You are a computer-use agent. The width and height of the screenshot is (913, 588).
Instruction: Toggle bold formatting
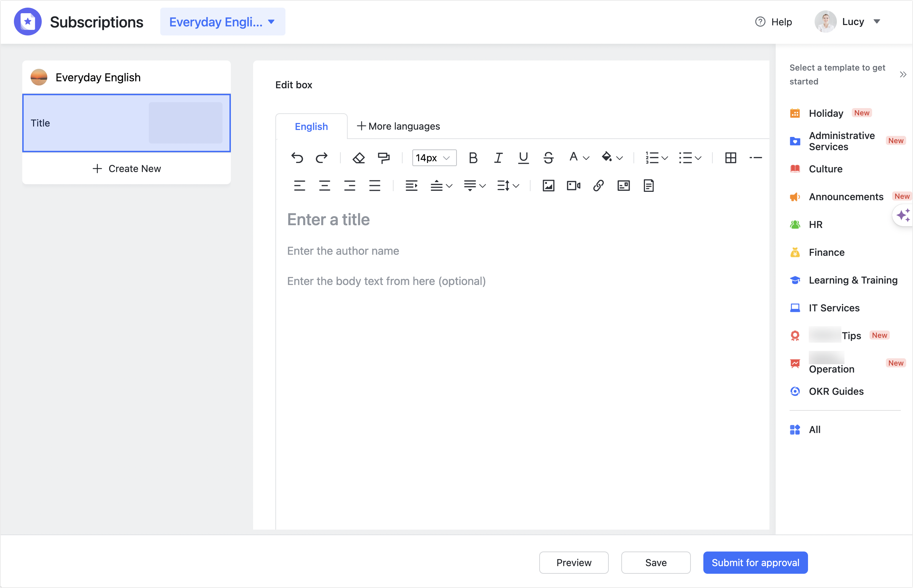coord(473,158)
